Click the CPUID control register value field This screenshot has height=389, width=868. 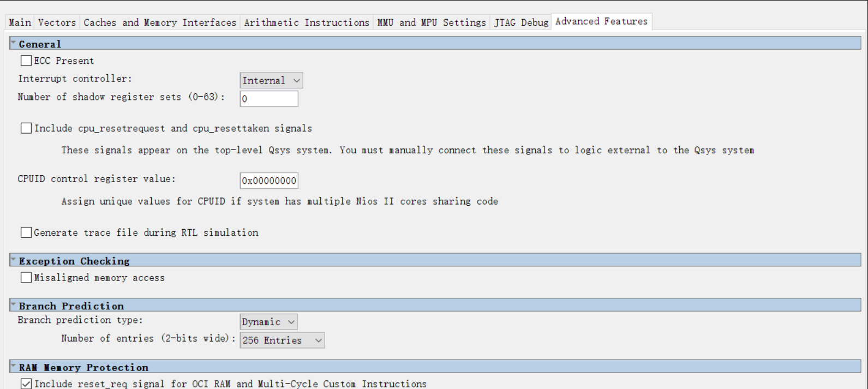[x=269, y=181]
